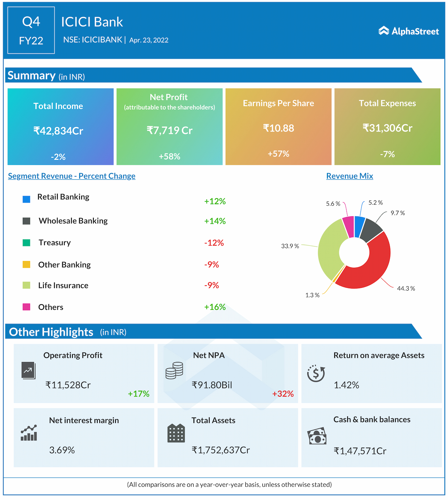This screenshot has height=500, width=448.
Task: Click the Net interest margin bar chart icon
Action: coord(29,433)
